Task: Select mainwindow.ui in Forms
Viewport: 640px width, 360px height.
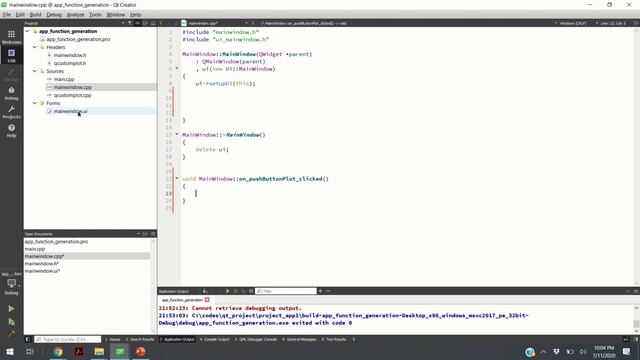Action: 70,111
